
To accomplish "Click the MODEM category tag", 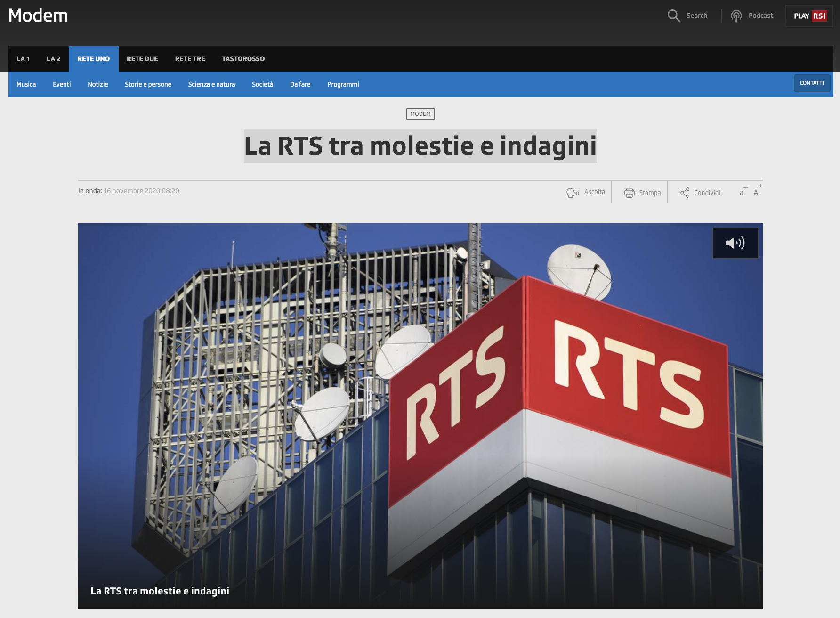I will (420, 114).
